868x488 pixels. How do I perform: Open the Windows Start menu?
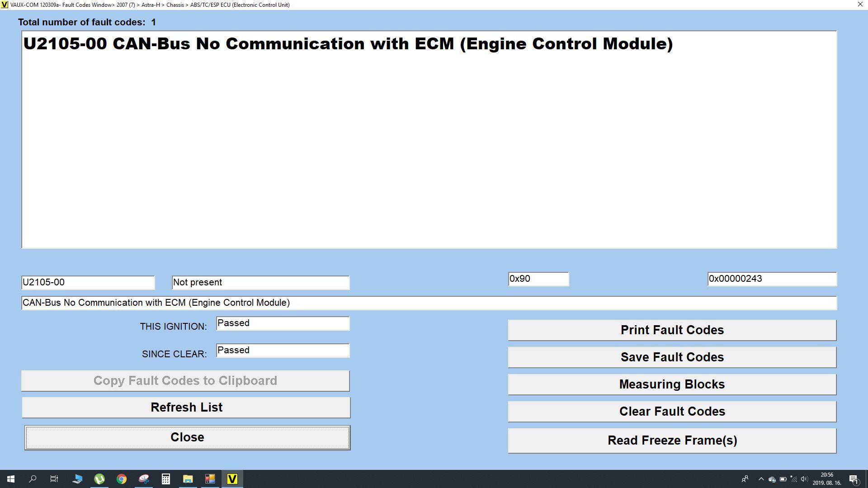[x=11, y=479]
